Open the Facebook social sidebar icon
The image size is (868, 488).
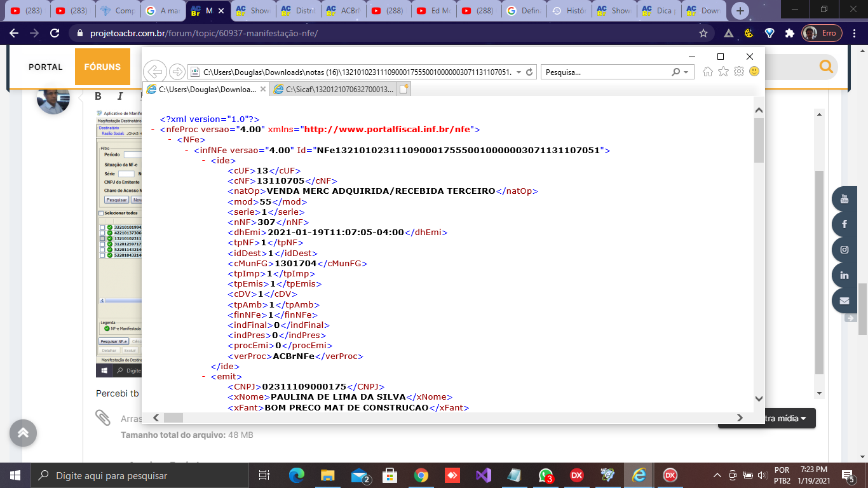click(844, 224)
